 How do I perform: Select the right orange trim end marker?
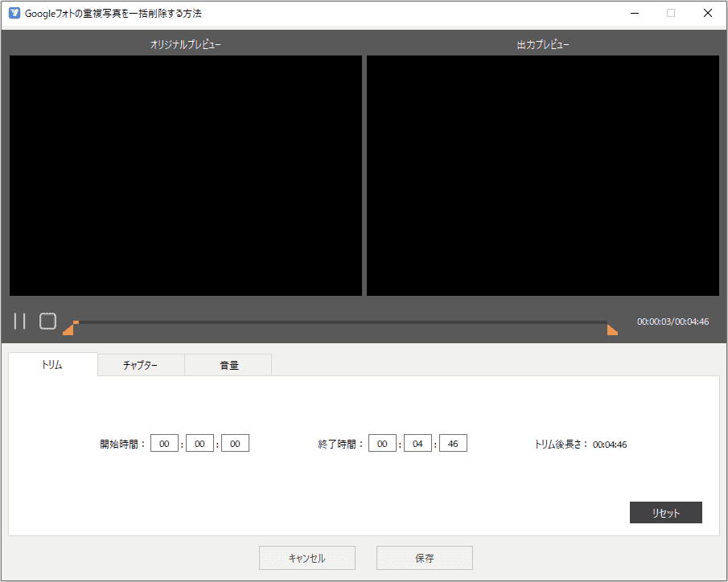click(x=612, y=330)
